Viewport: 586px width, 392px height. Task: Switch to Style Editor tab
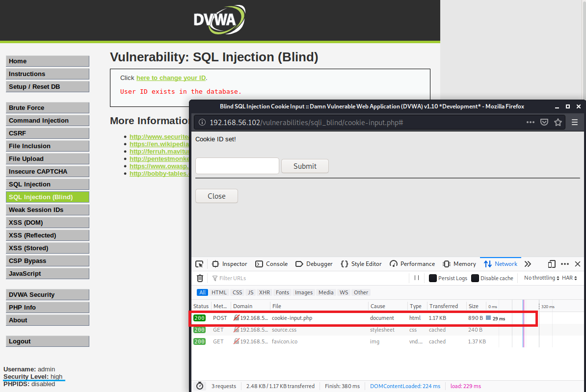pyautogui.click(x=361, y=264)
